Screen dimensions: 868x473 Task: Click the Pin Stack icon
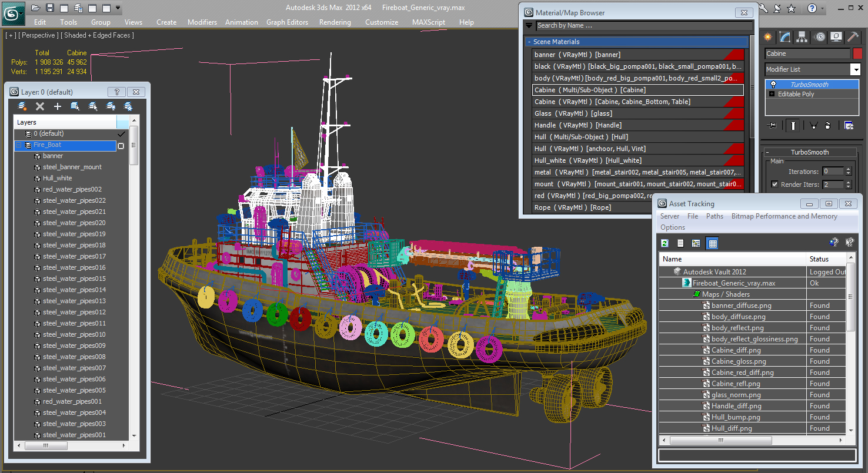click(x=772, y=125)
